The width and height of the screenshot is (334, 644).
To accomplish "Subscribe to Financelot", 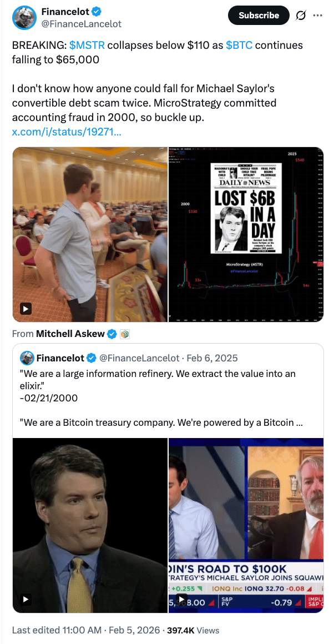I will [259, 16].
